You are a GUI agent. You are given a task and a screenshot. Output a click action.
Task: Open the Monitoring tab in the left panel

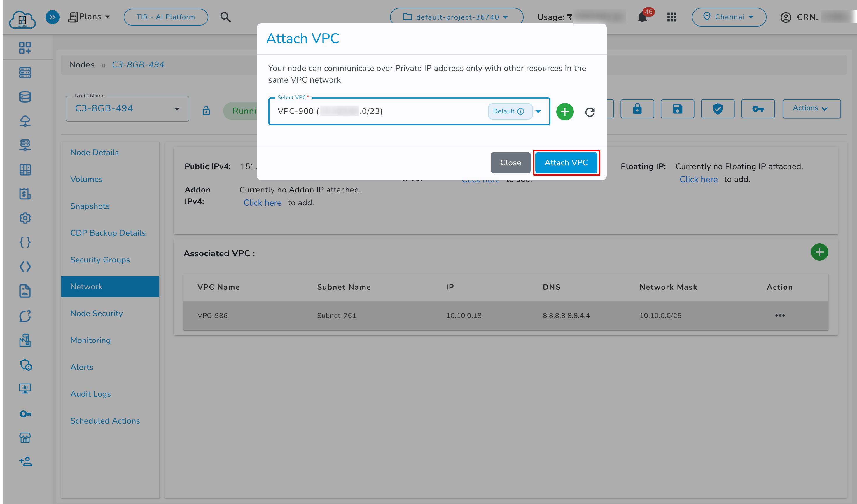click(90, 340)
